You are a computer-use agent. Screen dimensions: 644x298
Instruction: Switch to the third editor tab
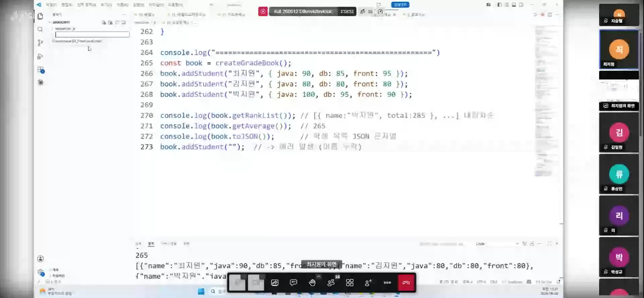[231, 15]
